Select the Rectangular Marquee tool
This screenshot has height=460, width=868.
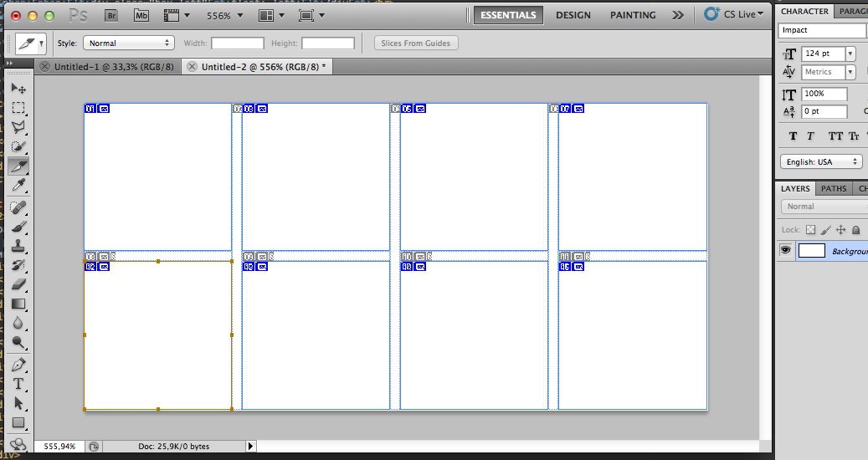(x=18, y=108)
